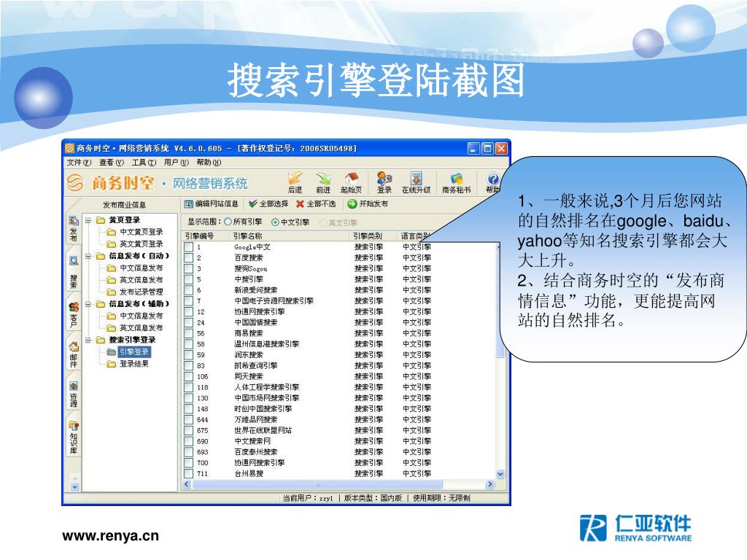Select the 搜索 sidebar icon
The height and width of the screenshot is (560, 747).
pyautogui.click(x=74, y=261)
